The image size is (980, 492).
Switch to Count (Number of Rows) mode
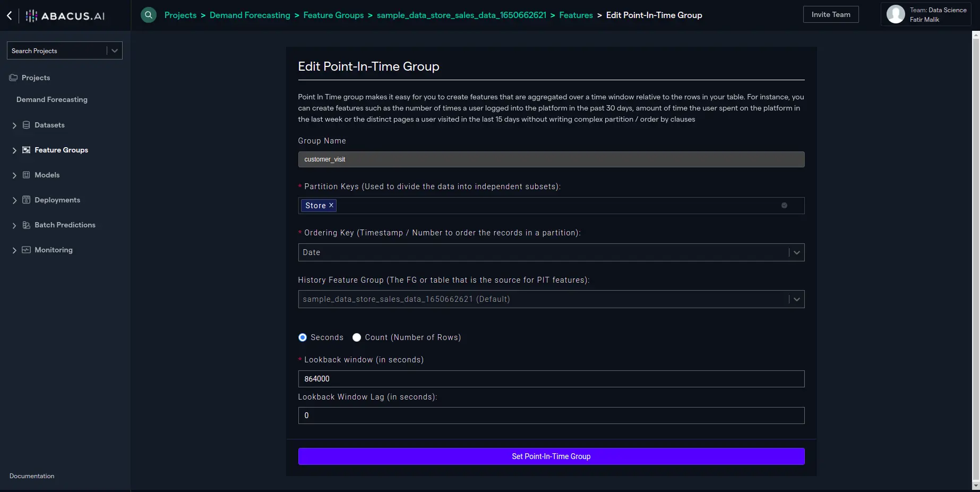click(x=356, y=337)
